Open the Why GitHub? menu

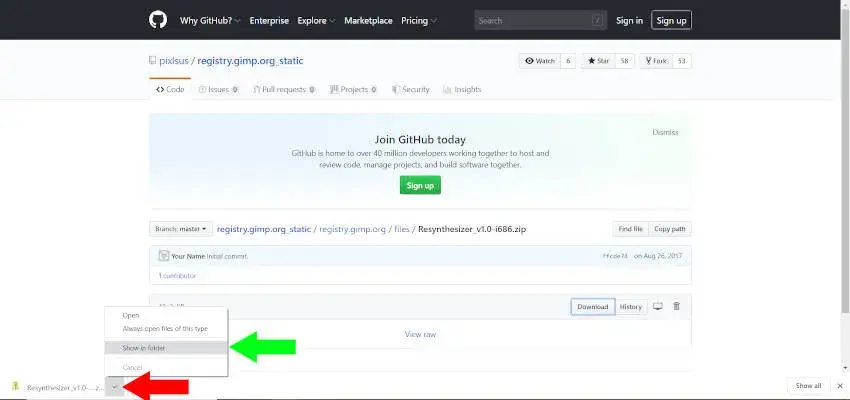click(x=210, y=21)
